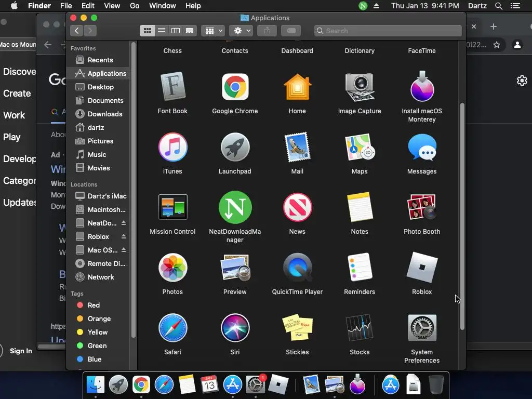Select the News app icon

pos(297,207)
